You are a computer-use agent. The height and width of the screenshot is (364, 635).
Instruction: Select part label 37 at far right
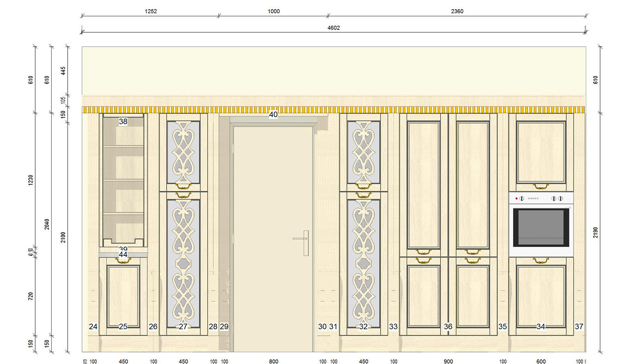tap(579, 326)
